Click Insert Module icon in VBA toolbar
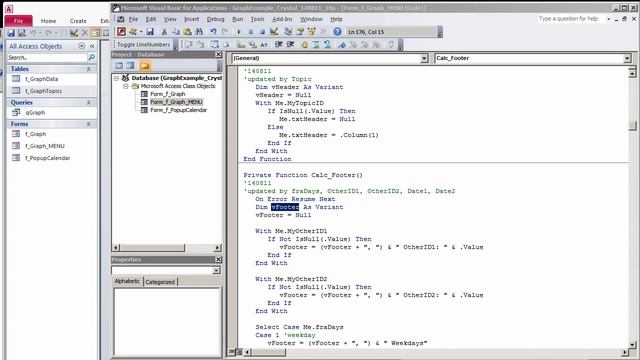The image size is (640, 360). (133, 31)
